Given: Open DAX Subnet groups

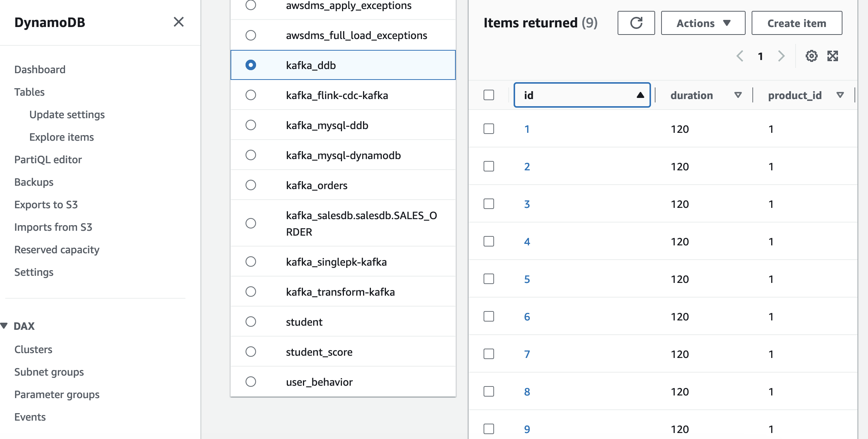Looking at the screenshot, I should (49, 372).
